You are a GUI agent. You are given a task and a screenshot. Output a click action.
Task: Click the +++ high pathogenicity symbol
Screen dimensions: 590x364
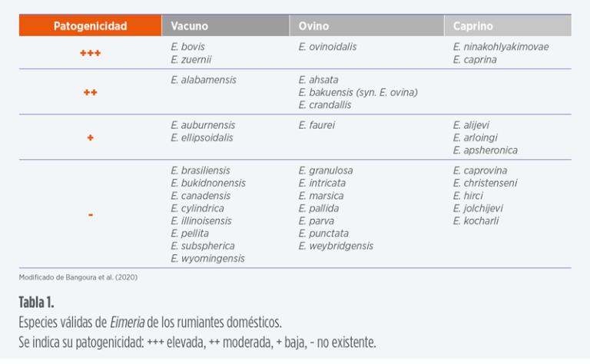(90, 54)
